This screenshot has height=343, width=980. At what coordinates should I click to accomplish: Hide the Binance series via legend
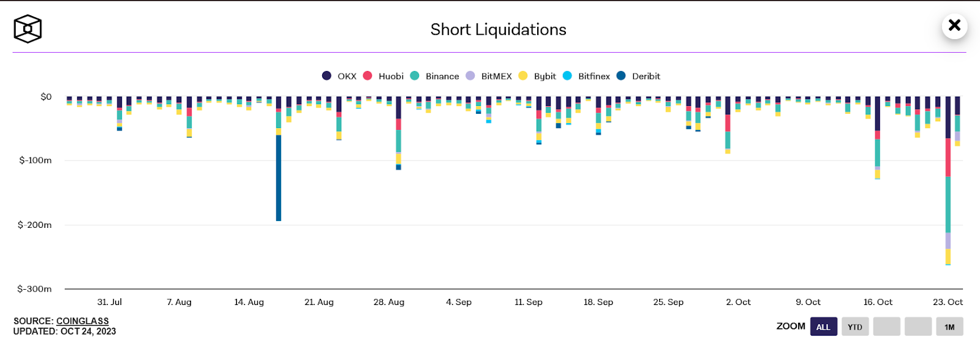(x=435, y=76)
